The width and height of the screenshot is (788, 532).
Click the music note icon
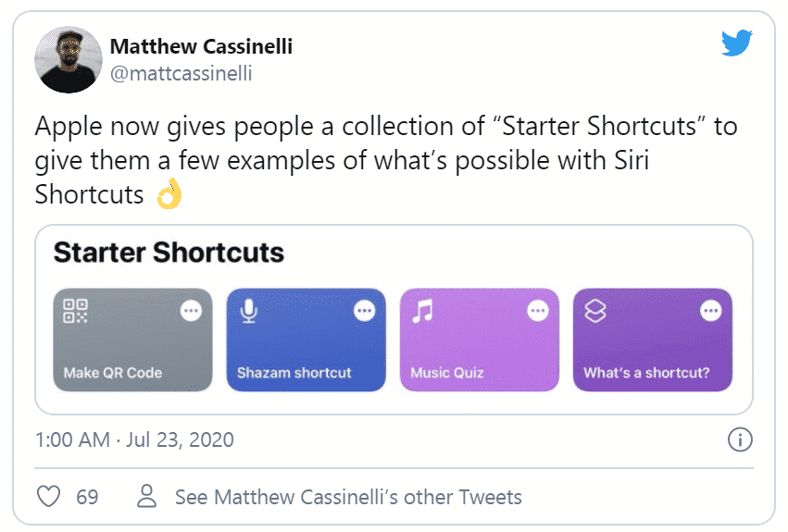[422, 312]
